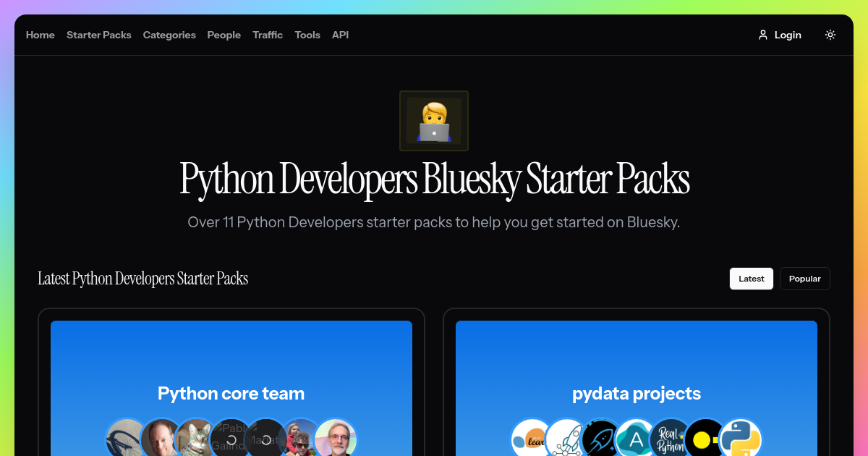Select the Pablo Galindo avatar
Viewport: 868px width, 456px height.
click(231, 438)
